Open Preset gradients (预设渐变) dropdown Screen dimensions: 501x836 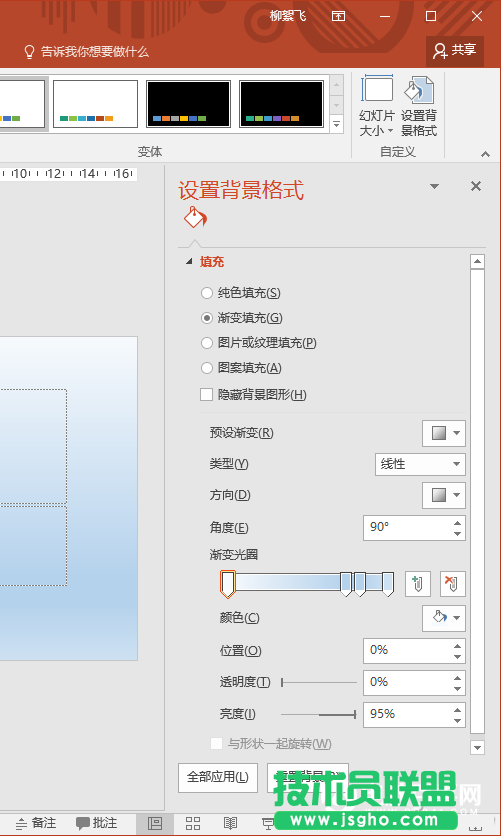pyautogui.click(x=444, y=433)
